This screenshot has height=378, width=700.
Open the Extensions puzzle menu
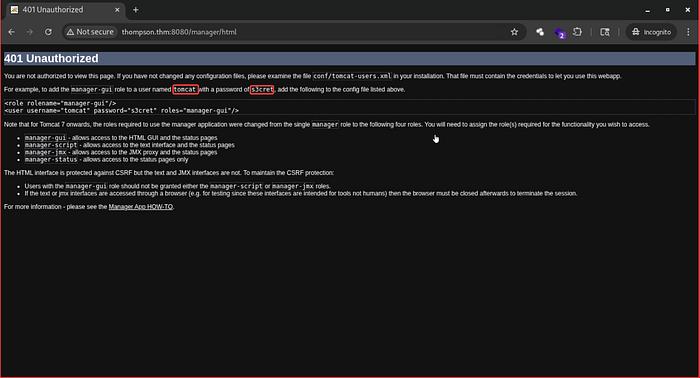[x=577, y=32]
